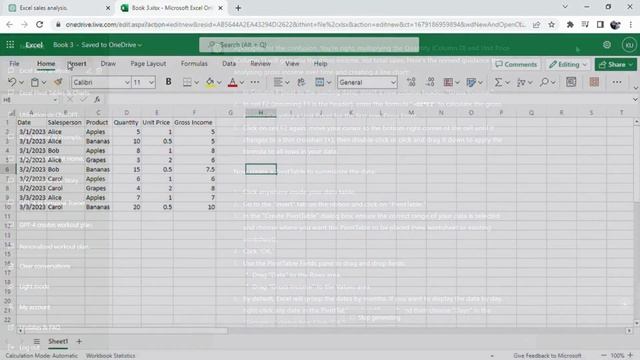Switch to the Insert ribbon tab
This screenshot has height=360, width=640.
click(77, 64)
